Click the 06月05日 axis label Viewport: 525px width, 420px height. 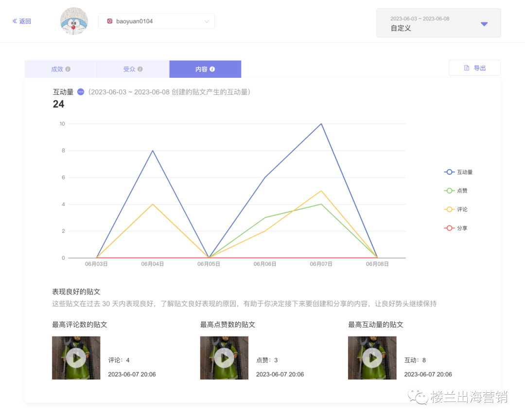click(x=209, y=264)
